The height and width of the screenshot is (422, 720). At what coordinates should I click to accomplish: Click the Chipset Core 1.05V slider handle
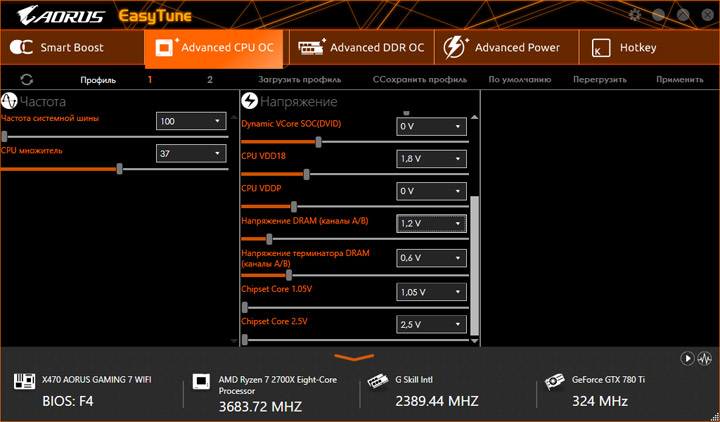coord(245,307)
